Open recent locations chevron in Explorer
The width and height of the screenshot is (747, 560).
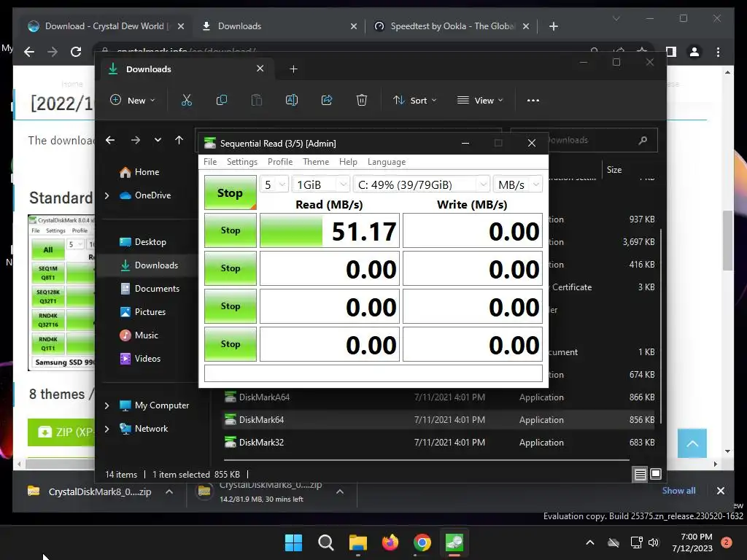[158, 140]
